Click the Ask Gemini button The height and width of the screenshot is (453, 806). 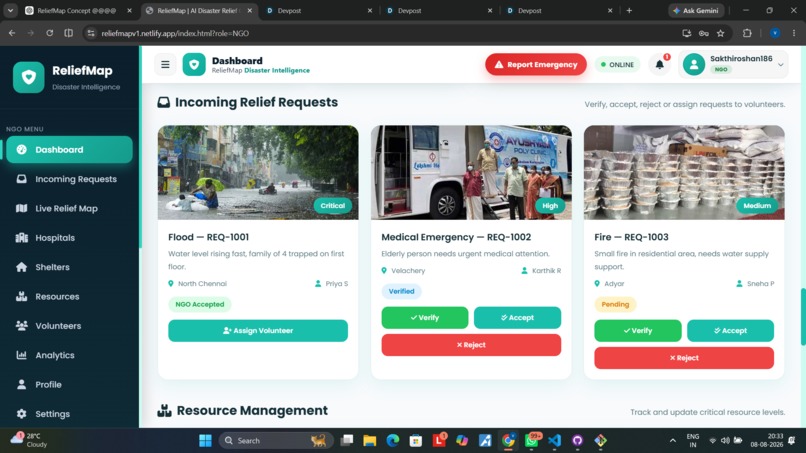pos(696,10)
